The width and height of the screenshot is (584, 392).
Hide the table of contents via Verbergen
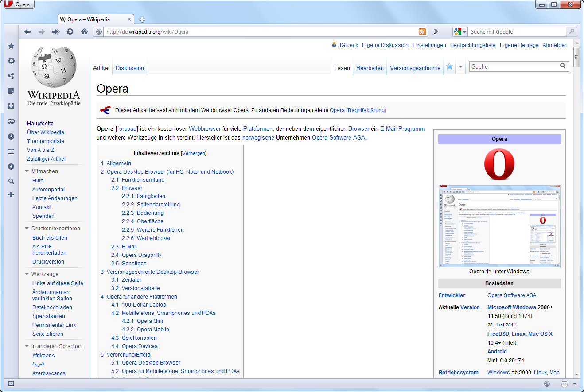coord(194,154)
